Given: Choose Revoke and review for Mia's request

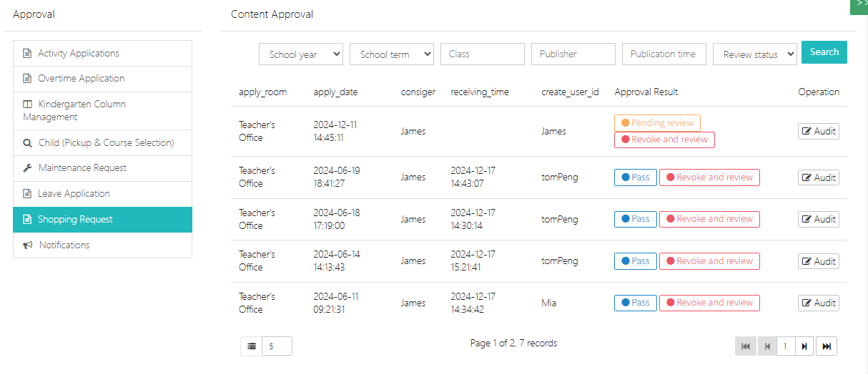Looking at the screenshot, I should point(709,303).
